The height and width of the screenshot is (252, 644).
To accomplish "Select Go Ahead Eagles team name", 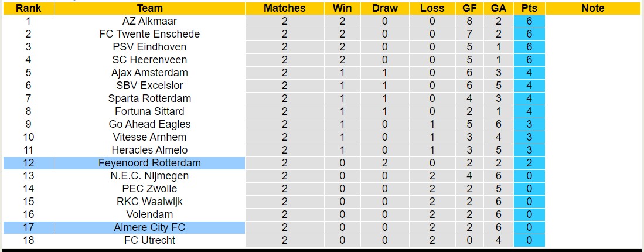I will tap(149, 124).
